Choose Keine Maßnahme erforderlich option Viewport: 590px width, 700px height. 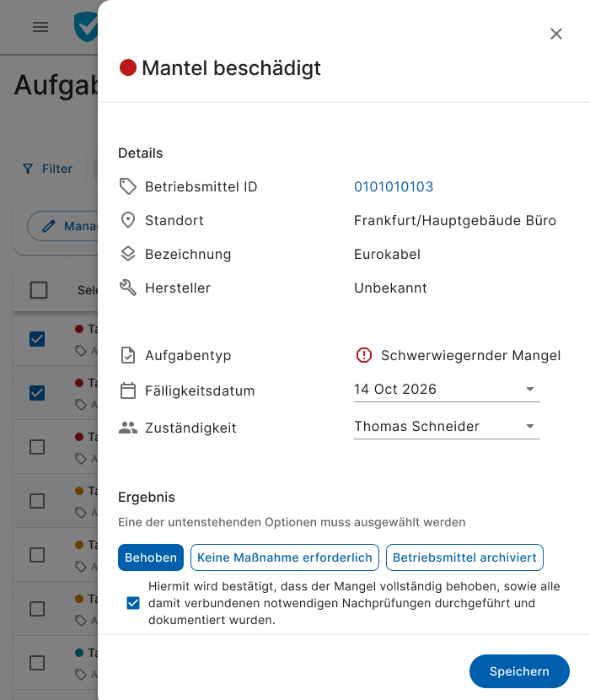click(x=285, y=557)
